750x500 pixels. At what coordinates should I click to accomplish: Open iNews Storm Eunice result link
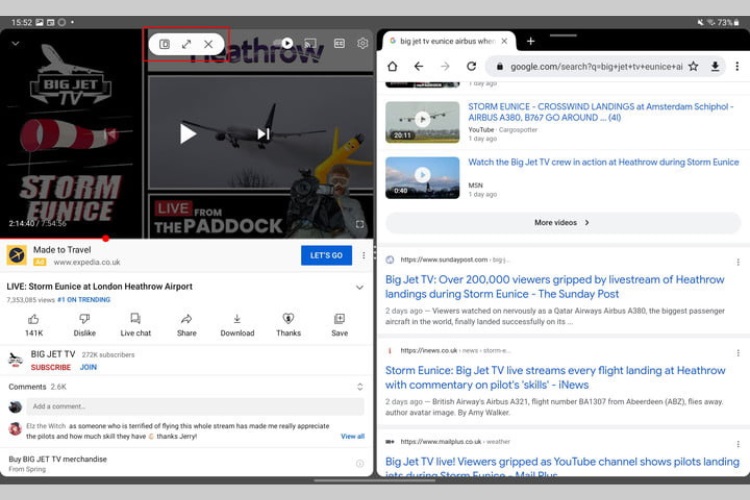coord(555,378)
